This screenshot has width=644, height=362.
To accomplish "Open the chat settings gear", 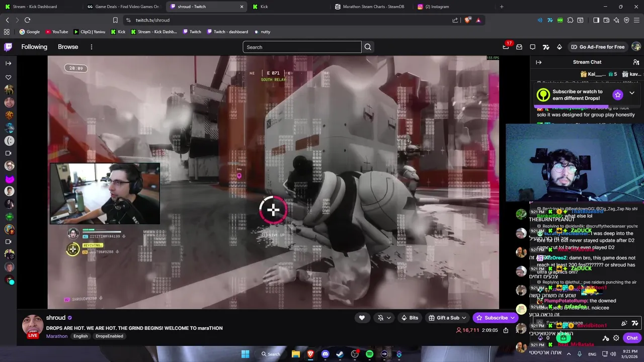I will coord(616,338).
